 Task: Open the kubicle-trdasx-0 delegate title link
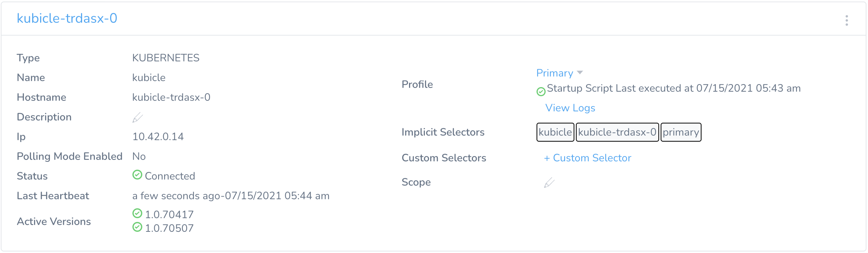(x=67, y=18)
